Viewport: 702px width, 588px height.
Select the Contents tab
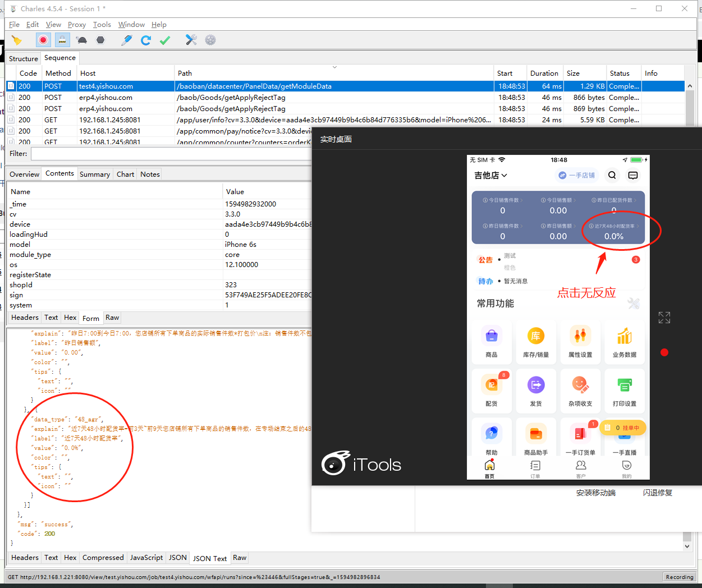pos(59,173)
